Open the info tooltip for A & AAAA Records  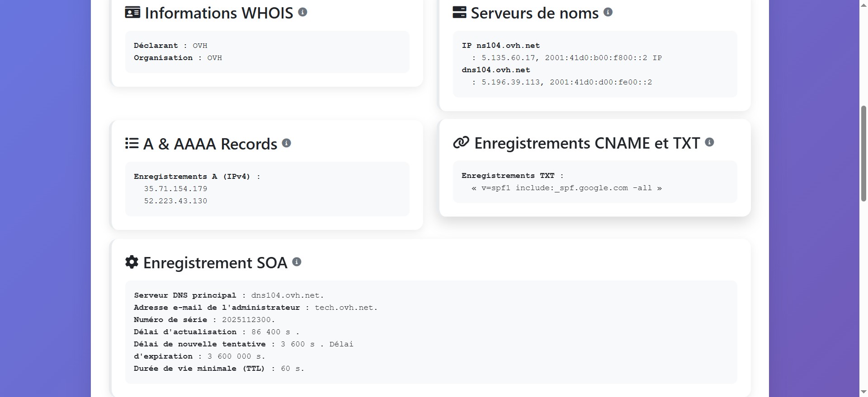click(x=286, y=143)
